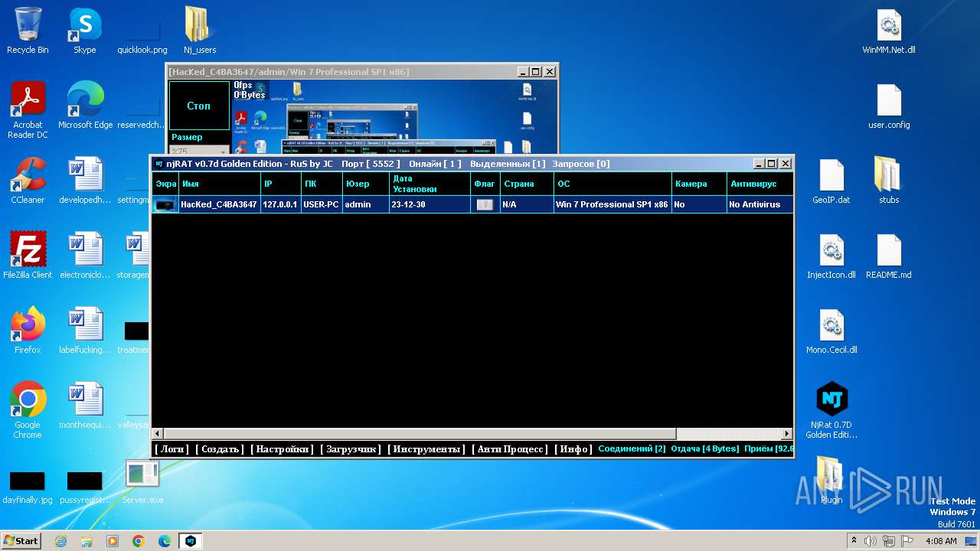Open Windows Explorer taskbar icon

[x=87, y=541]
